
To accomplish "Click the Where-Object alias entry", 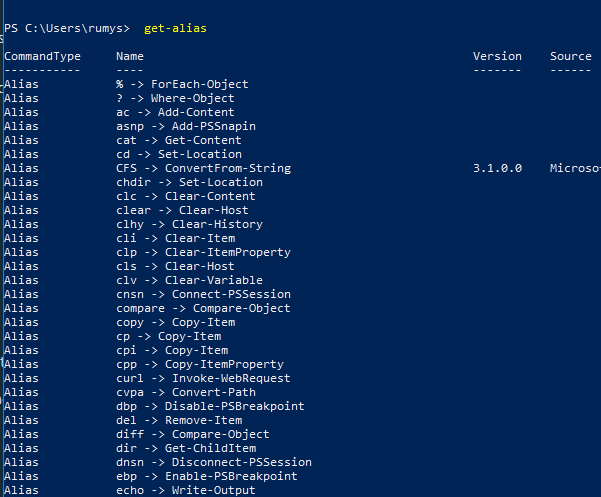I will tap(175, 98).
